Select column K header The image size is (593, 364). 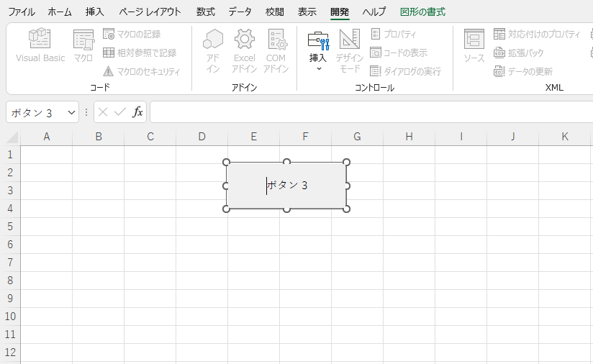point(565,137)
